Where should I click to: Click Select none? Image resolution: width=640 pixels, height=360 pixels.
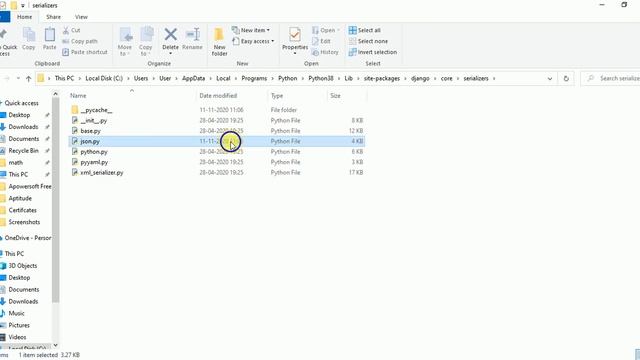pyautogui.click(x=368, y=41)
